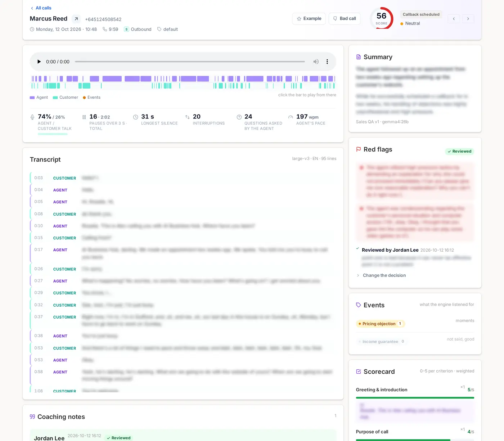Image resolution: width=504 pixels, height=441 pixels.
Task: Click the Red flags flag icon
Action: coord(359,149)
